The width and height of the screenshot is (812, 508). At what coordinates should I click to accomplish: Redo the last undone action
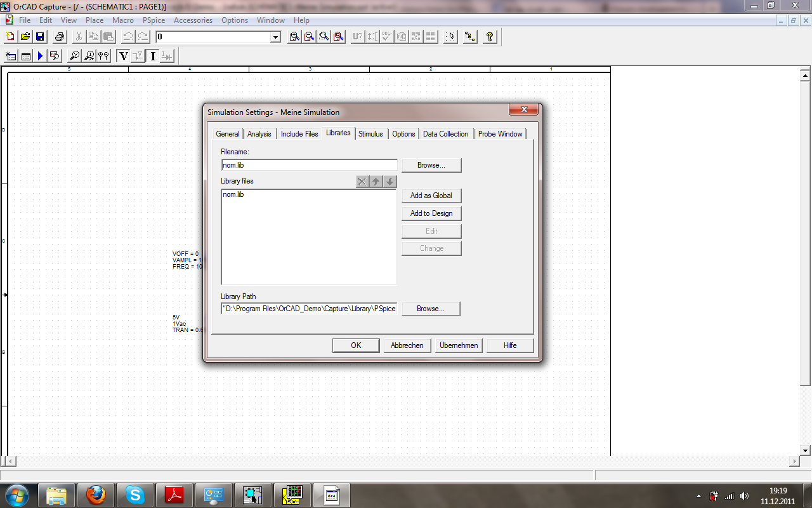click(x=143, y=37)
